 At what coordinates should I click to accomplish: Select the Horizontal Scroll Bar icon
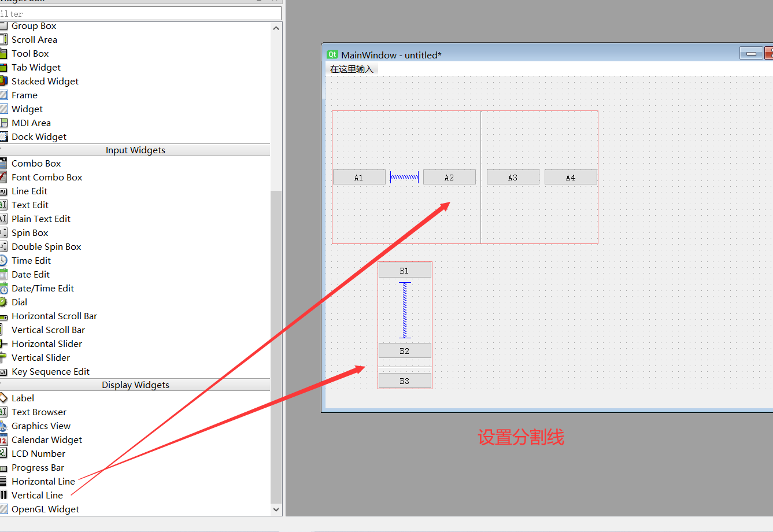tap(3, 316)
